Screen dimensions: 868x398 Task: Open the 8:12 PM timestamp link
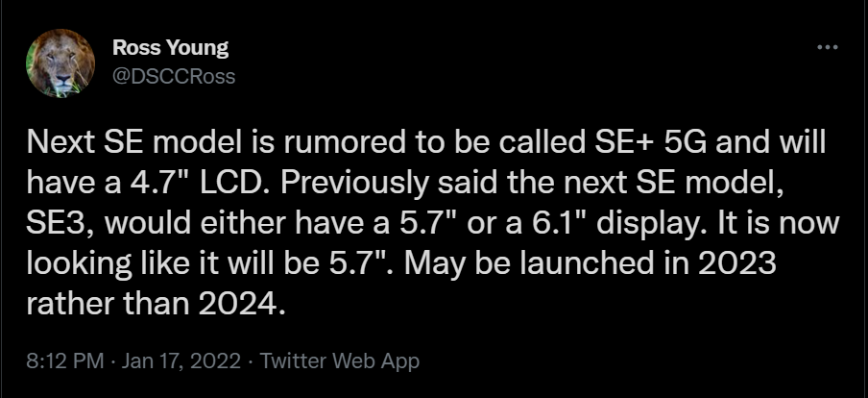tap(65, 361)
